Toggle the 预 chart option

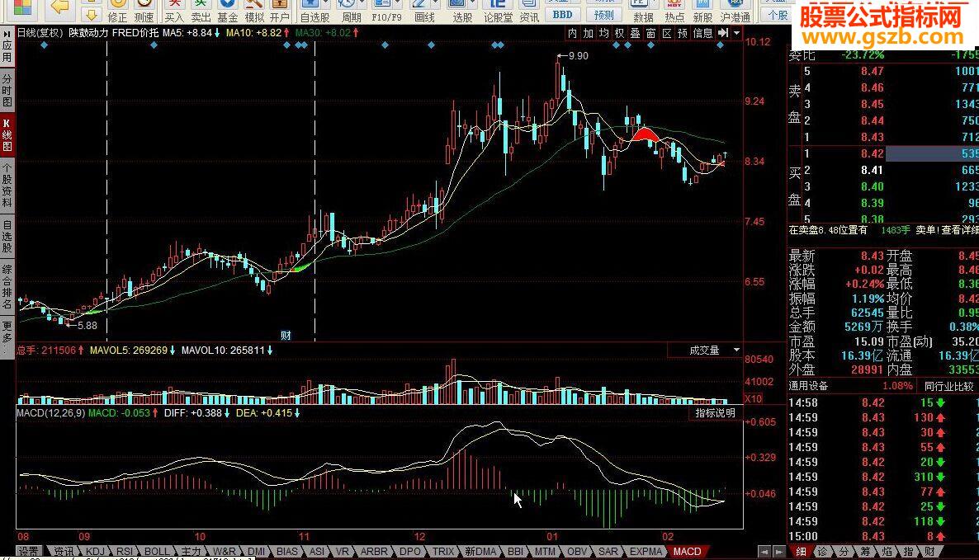pos(683,33)
